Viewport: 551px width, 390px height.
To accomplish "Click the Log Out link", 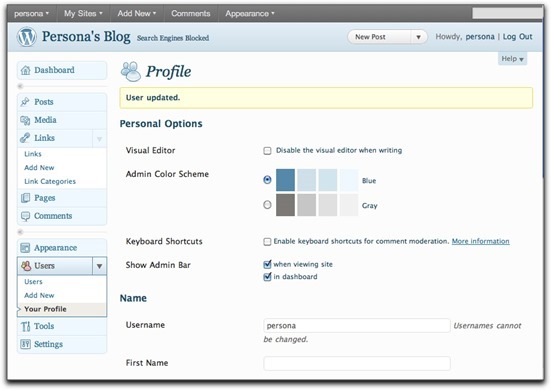I will pyautogui.click(x=518, y=37).
